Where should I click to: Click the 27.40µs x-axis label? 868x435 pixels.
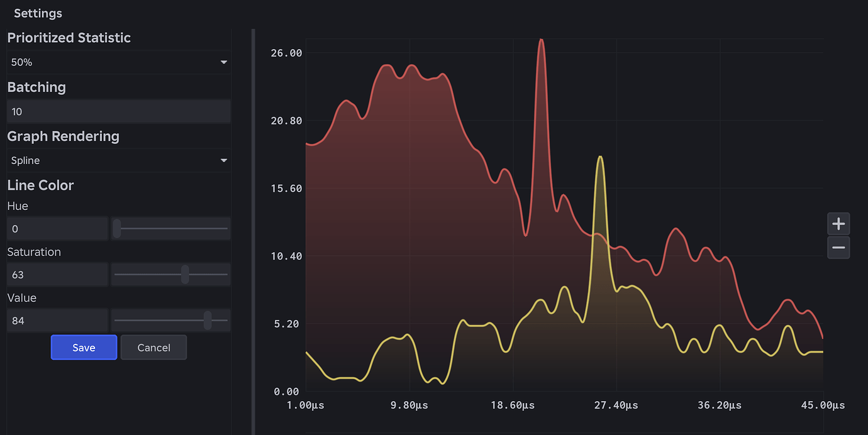616,405
